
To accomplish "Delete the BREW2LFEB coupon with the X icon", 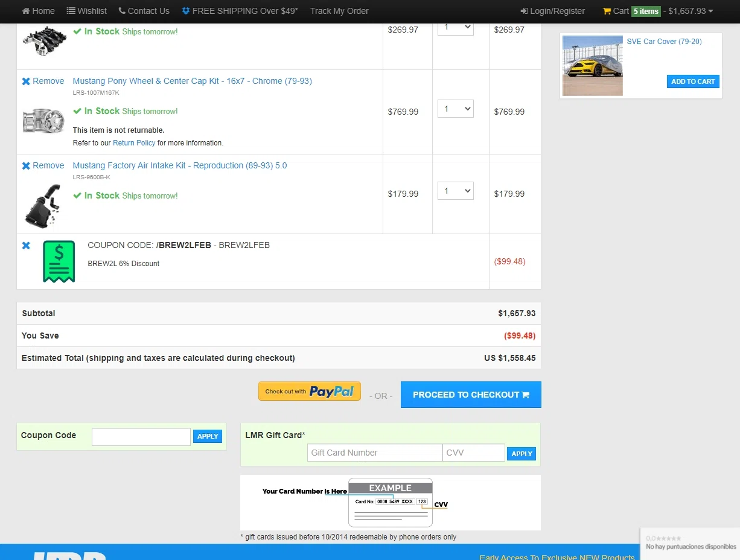I will [x=26, y=246].
